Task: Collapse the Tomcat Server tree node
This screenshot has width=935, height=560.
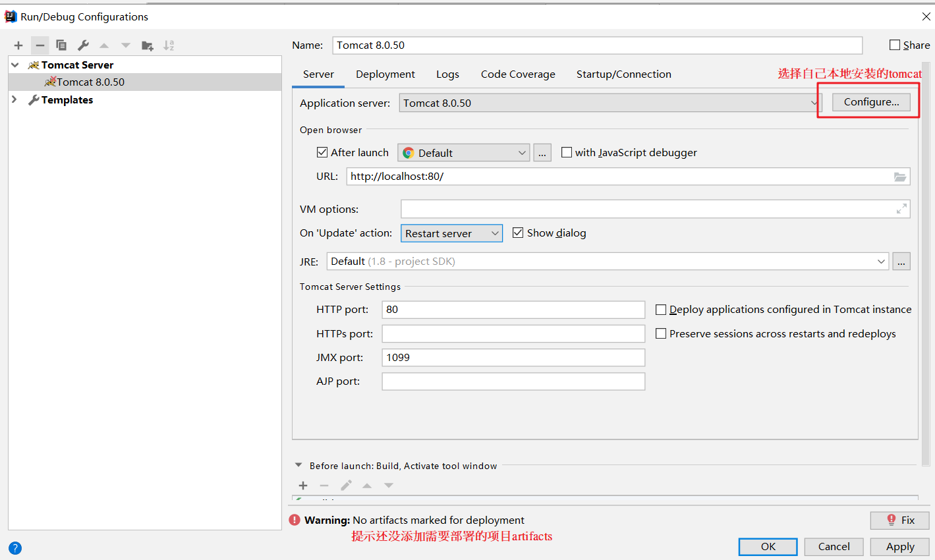Action: (14, 65)
